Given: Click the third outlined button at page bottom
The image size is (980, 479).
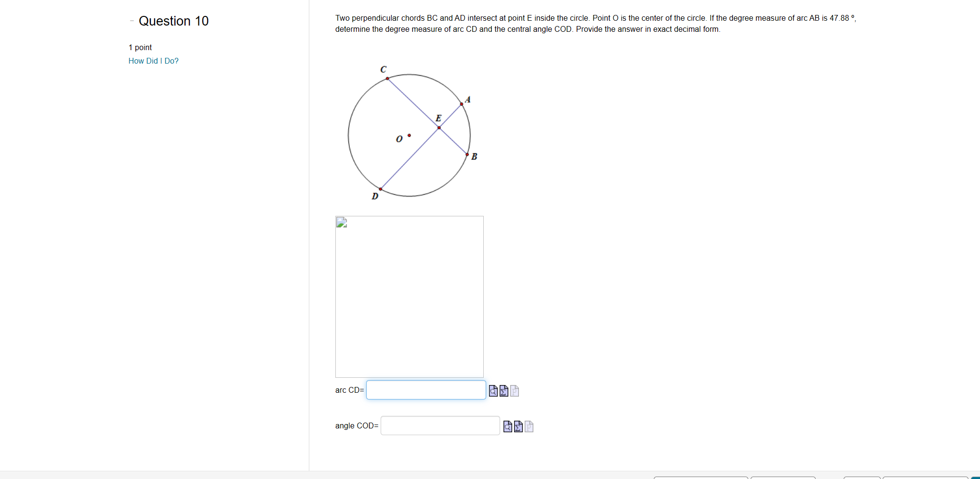Looking at the screenshot, I should 862,478.
